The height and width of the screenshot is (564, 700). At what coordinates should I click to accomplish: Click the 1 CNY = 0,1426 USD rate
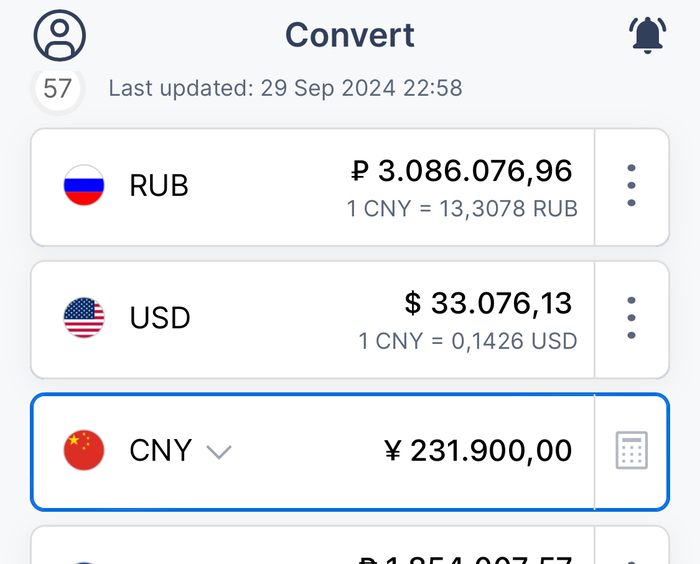(468, 341)
